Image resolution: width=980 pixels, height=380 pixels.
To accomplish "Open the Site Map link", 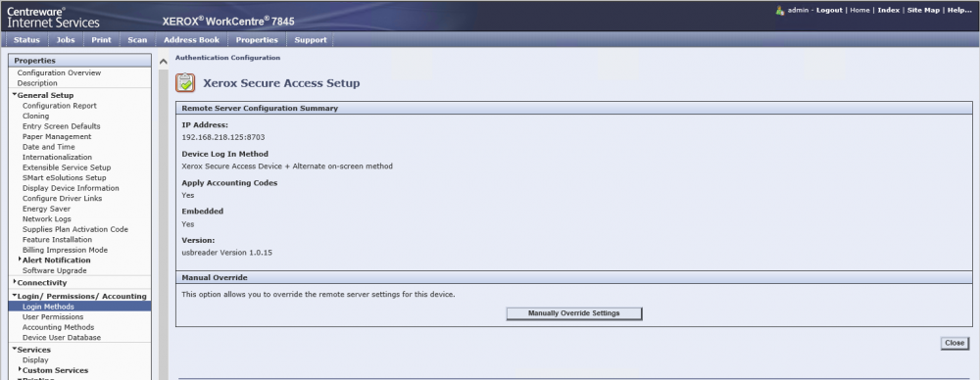I will pos(923,10).
